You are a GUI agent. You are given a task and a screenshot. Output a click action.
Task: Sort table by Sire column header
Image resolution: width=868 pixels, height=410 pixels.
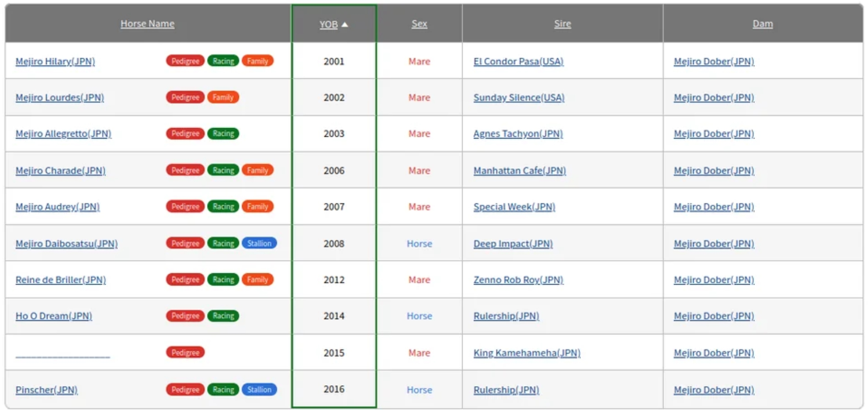tap(562, 24)
